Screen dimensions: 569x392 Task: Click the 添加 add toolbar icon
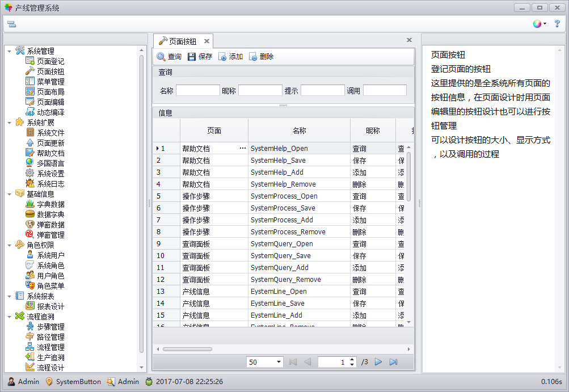coord(222,57)
